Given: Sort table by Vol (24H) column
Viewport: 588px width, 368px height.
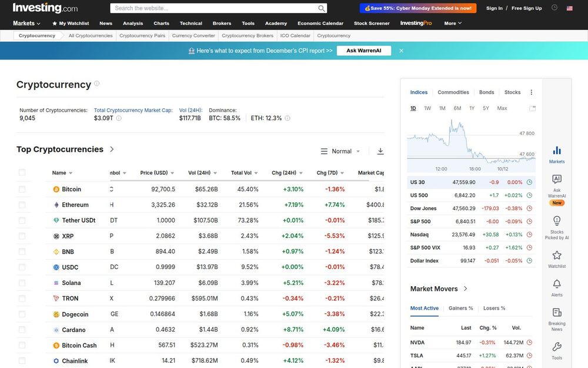Looking at the screenshot, I should pyautogui.click(x=202, y=173).
